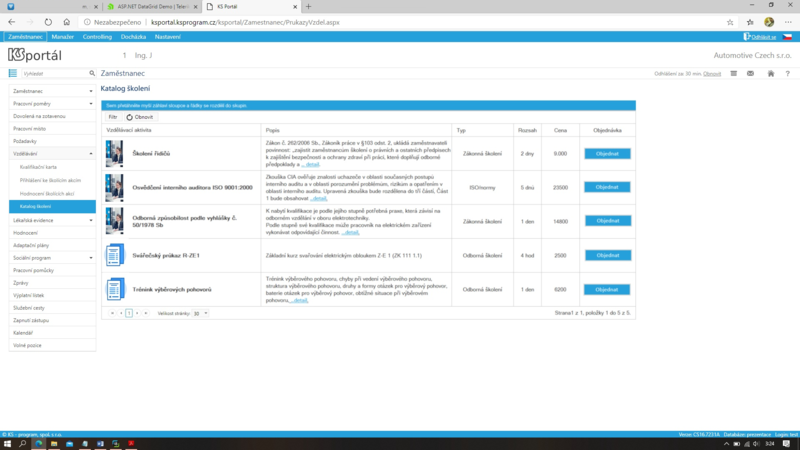Go to first page in grid pager
The image size is (800, 450).
click(x=112, y=313)
